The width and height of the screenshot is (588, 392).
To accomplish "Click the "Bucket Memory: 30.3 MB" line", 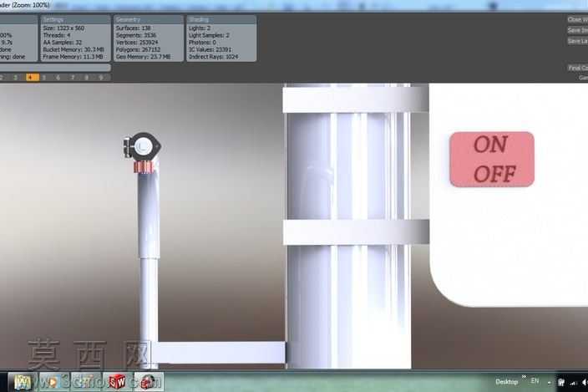I will [73, 49].
